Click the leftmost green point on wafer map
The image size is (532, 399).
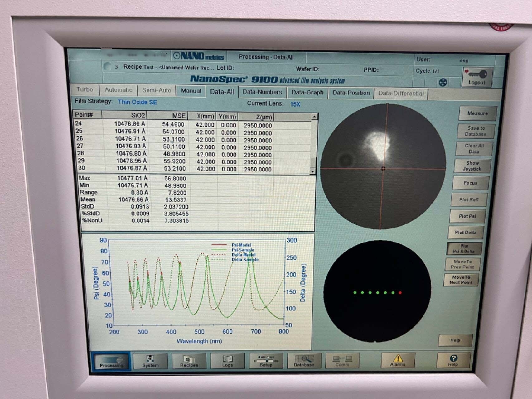point(355,292)
